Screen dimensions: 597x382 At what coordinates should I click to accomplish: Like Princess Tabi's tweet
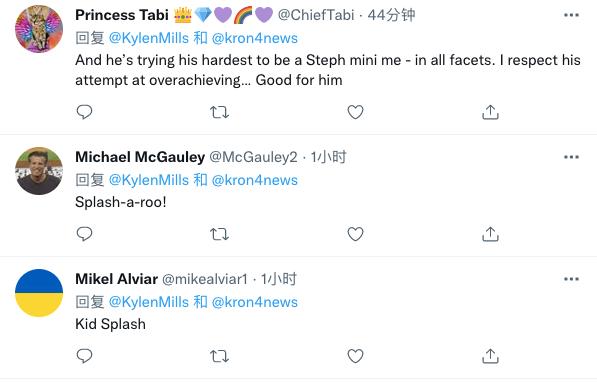coord(355,112)
